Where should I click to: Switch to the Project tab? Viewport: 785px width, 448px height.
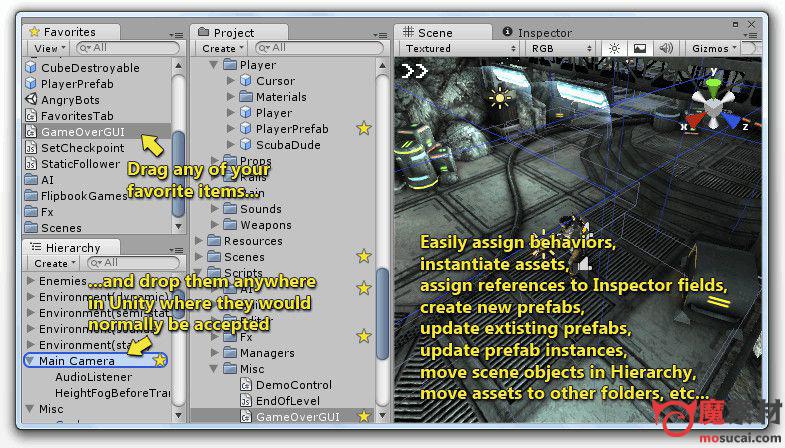tap(239, 33)
